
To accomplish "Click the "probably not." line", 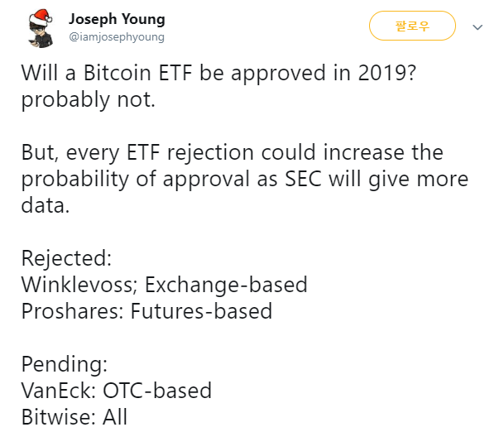I will coord(89,99).
